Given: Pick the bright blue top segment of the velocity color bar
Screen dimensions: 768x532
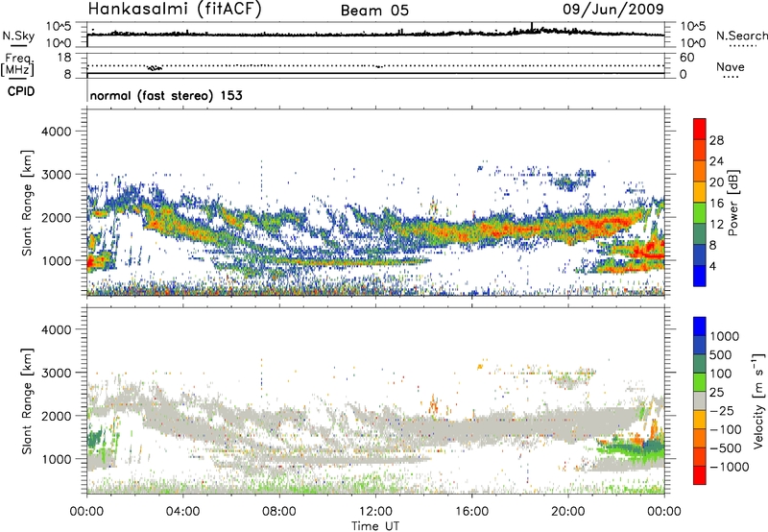Looking at the screenshot, I should (700, 326).
